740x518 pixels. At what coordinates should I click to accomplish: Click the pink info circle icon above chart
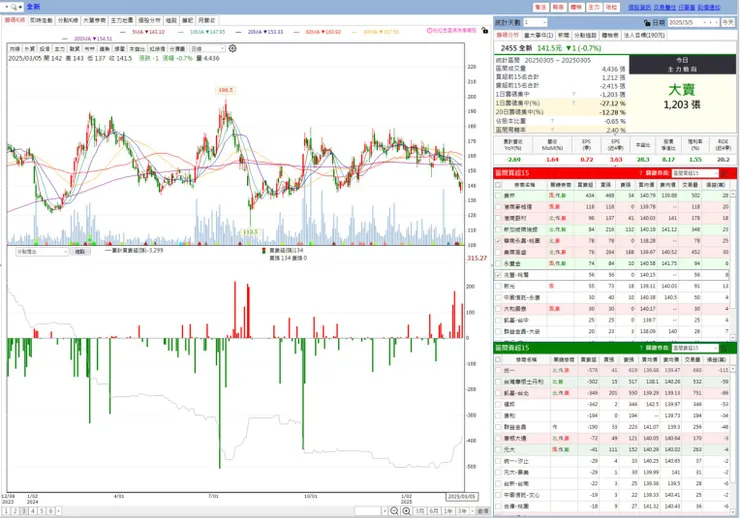(429, 30)
